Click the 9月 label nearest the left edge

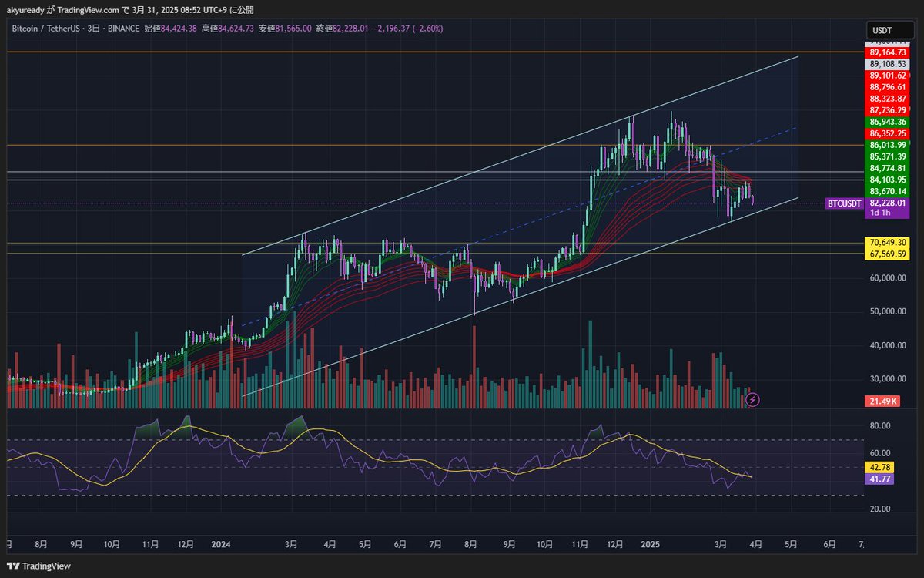[76, 544]
